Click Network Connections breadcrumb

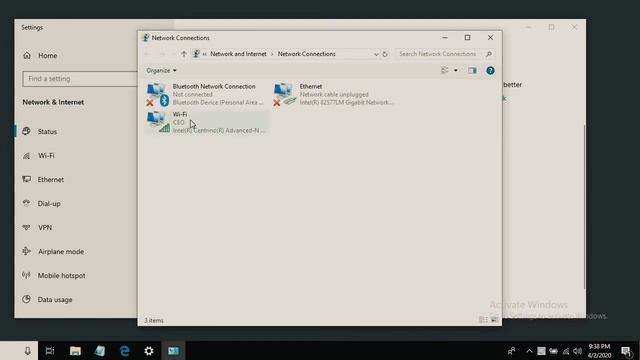coord(307,54)
